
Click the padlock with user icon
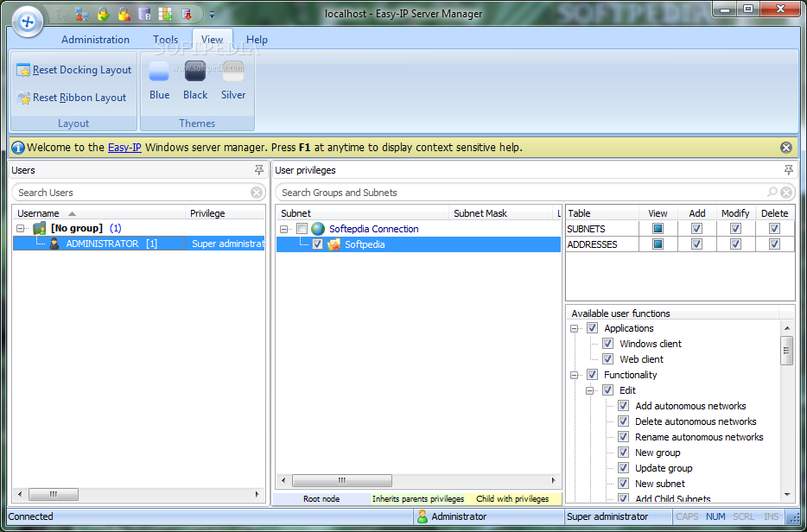124,15
